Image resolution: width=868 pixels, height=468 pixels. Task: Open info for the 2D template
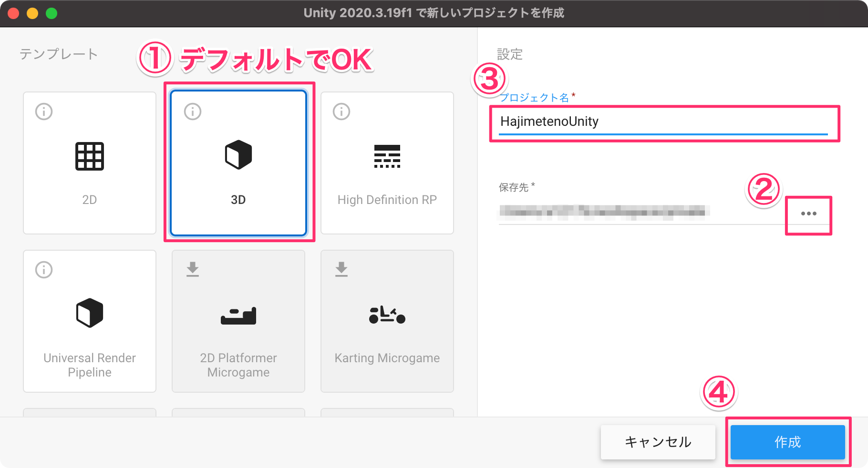click(44, 112)
